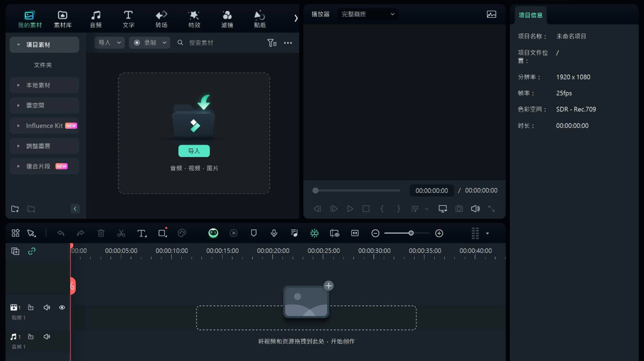Select the text tool in timeline toolbar
Image resolution: width=644 pixels, height=361 pixels.
tap(142, 233)
